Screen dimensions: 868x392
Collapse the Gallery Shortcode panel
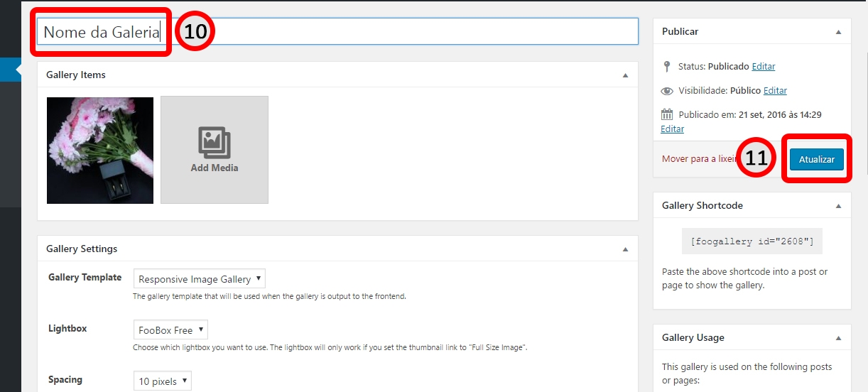click(x=838, y=206)
